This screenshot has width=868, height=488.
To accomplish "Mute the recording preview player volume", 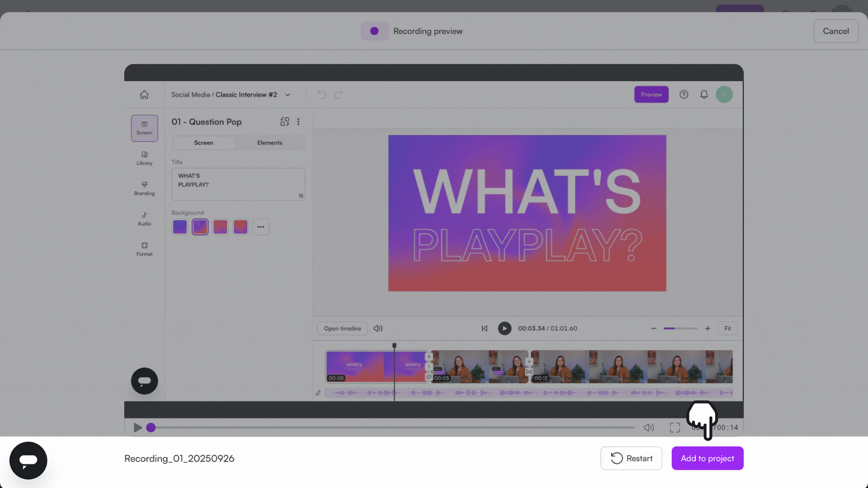I will [649, 427].
